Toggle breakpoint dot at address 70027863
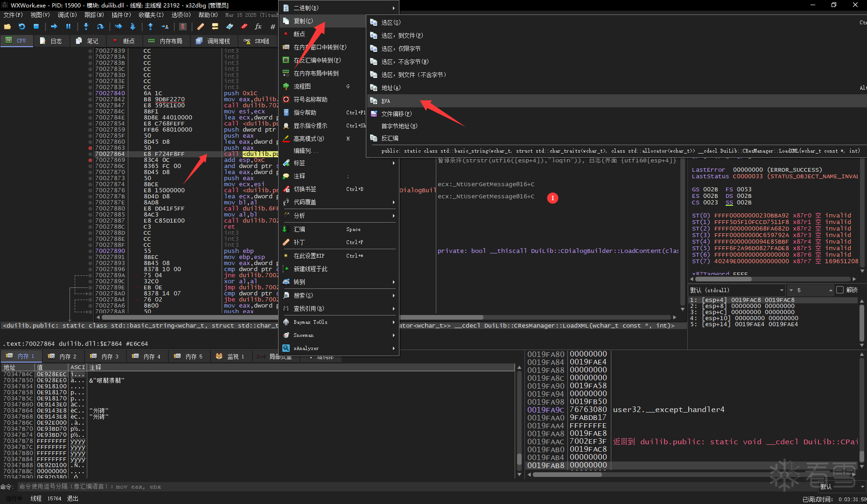 90,148
